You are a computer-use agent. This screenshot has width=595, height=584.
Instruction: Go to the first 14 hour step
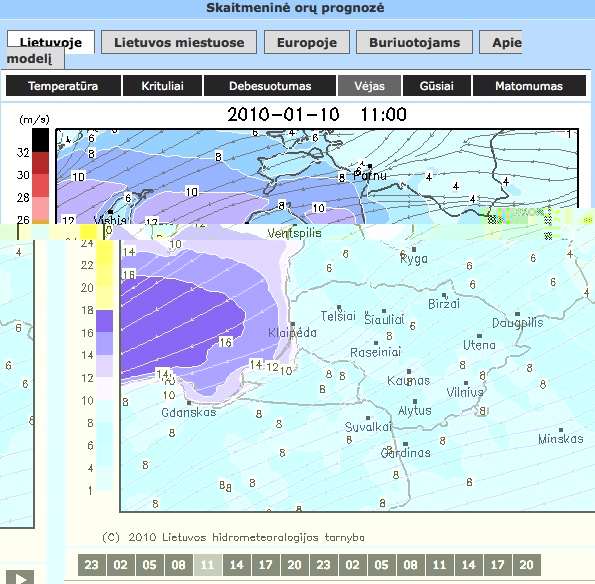click(x=236, y=565)
